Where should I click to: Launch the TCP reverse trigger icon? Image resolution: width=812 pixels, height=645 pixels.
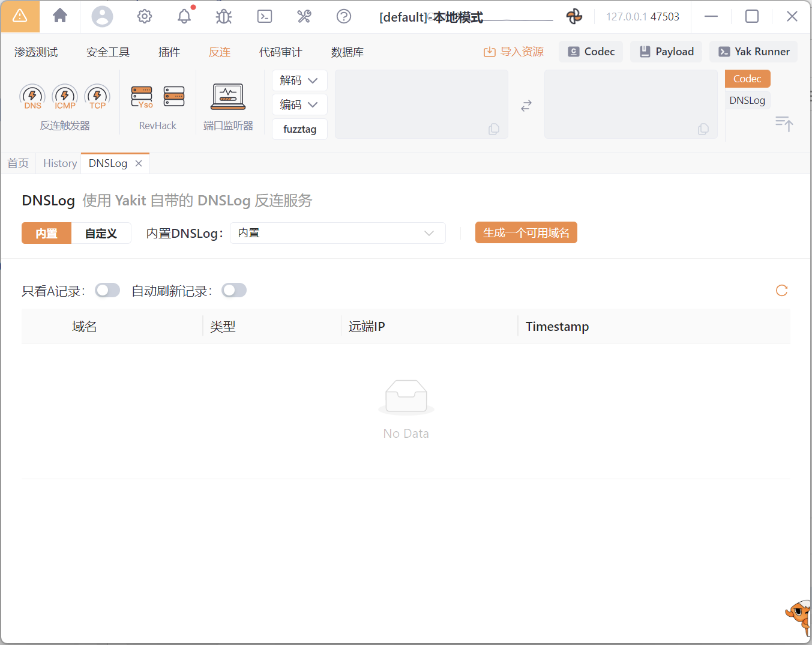click(x=97, y=97)
